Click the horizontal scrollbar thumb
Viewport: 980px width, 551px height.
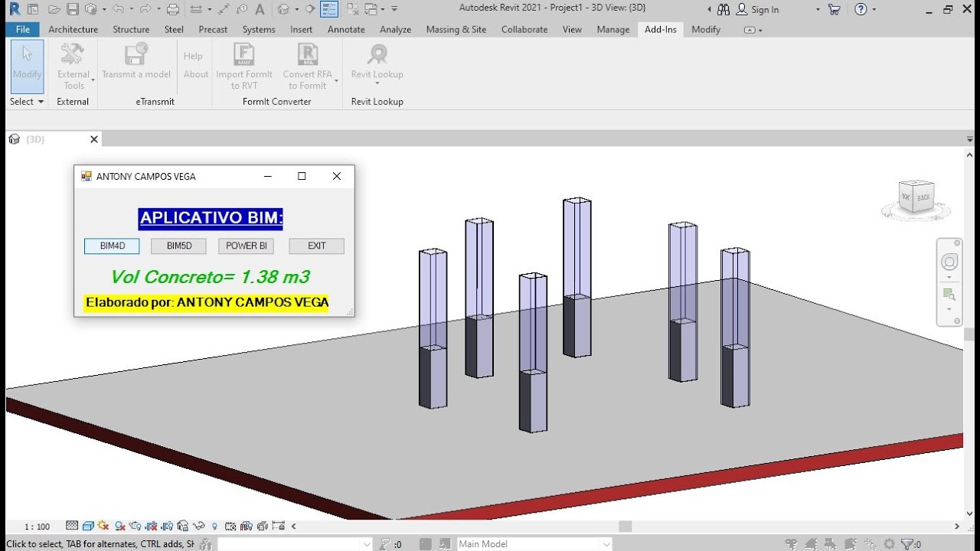click(626, 527)
